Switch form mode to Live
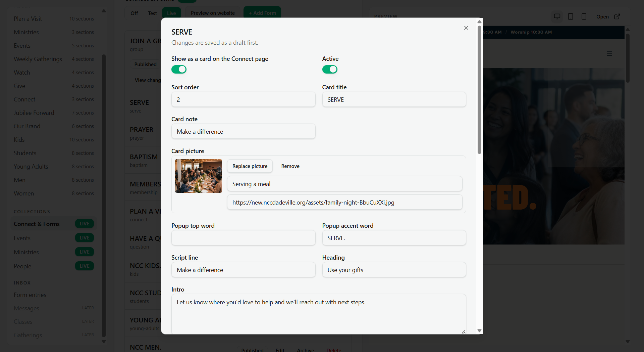Viewport: 644px width, 352px height. pyautogui.click(x=171, y=13)
